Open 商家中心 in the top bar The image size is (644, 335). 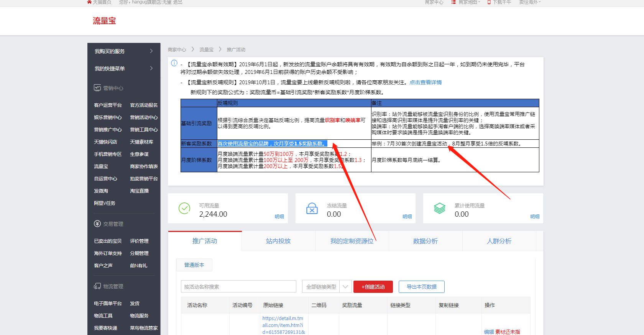(x=434, y=2)
